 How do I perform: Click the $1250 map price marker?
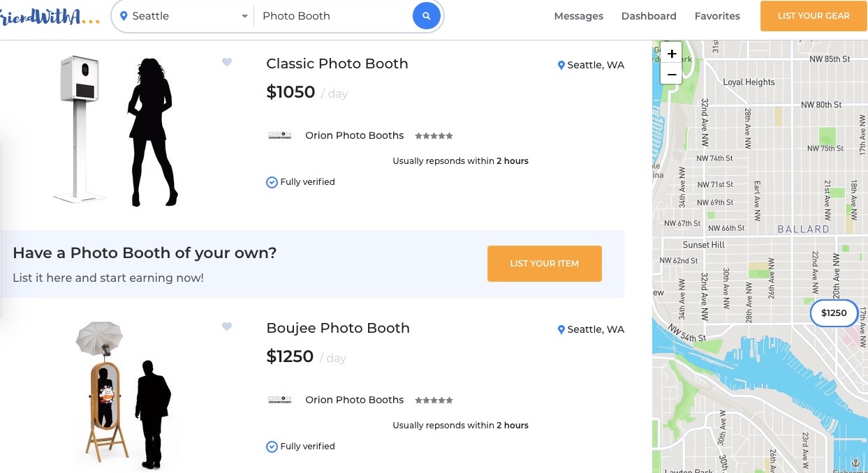click(833, 313)
